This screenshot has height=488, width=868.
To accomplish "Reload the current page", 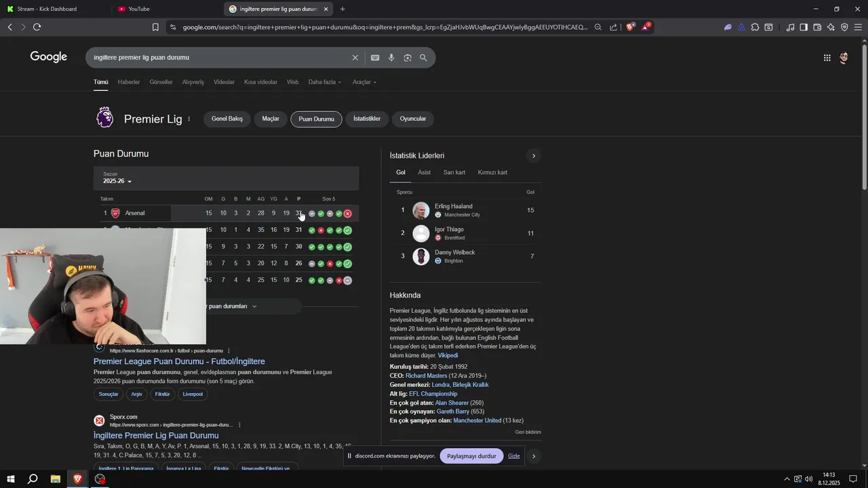I will [x=37, y=27].
